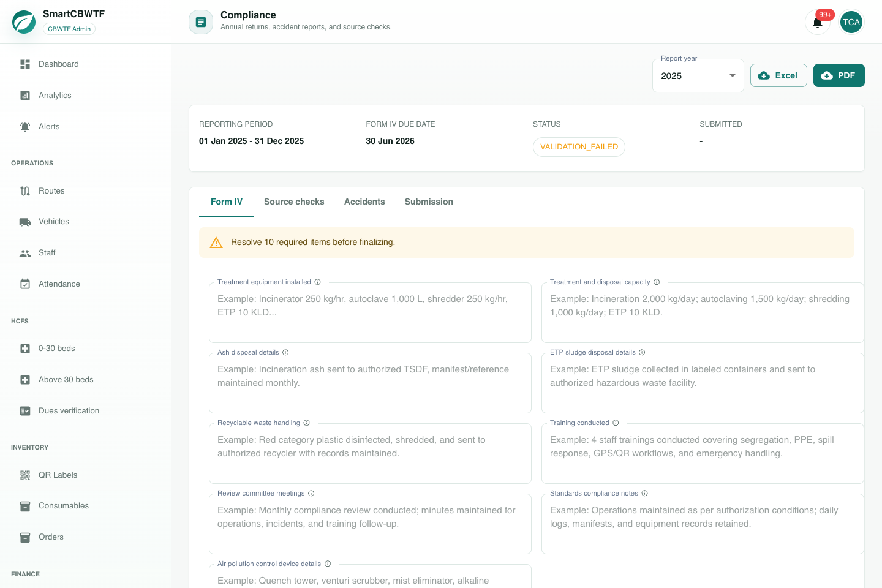Click the SmartCBWTF leaf logo
Viewport: 882px width, 588px height.
tap(24, 22)
